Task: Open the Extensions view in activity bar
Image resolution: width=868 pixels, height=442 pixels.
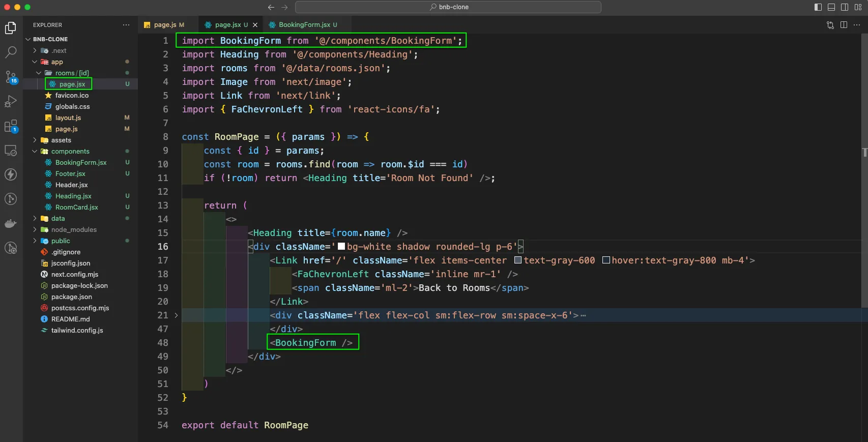Action: pyautogui.click(x=11, y=126)
